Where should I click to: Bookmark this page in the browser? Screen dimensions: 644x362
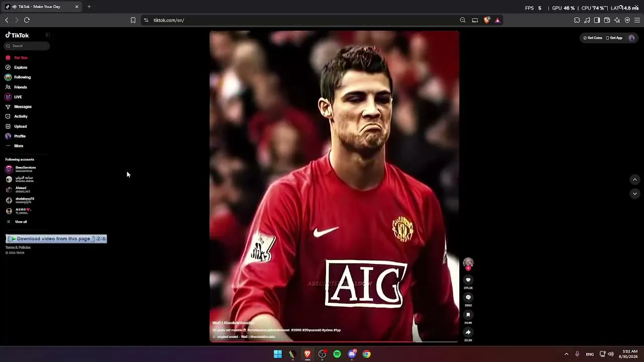(x=133, y=20)
